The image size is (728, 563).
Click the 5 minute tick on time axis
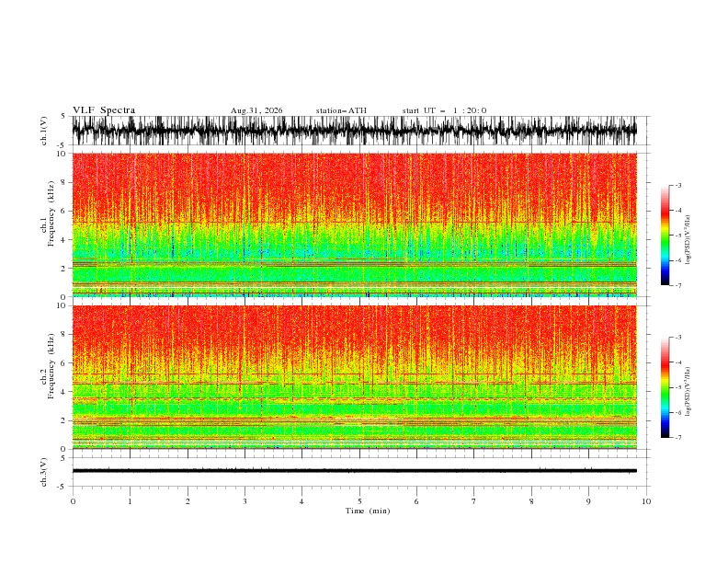[x=359, y=501]
